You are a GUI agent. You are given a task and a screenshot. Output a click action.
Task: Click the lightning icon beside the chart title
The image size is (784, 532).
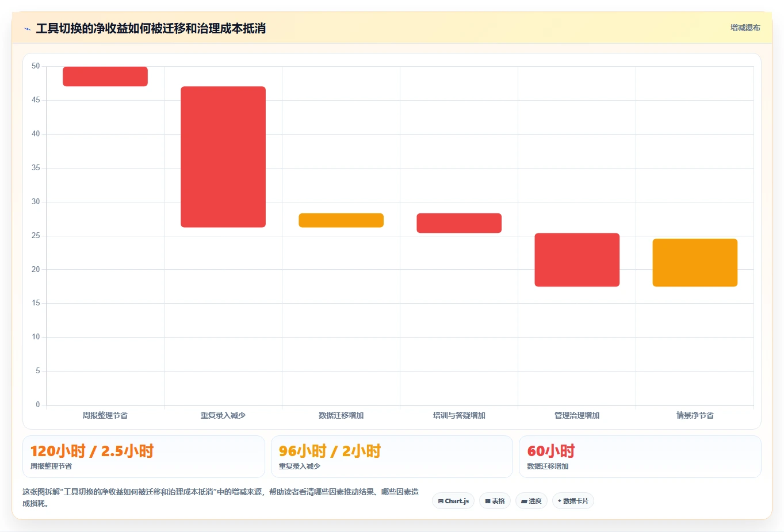click(27, 29)
